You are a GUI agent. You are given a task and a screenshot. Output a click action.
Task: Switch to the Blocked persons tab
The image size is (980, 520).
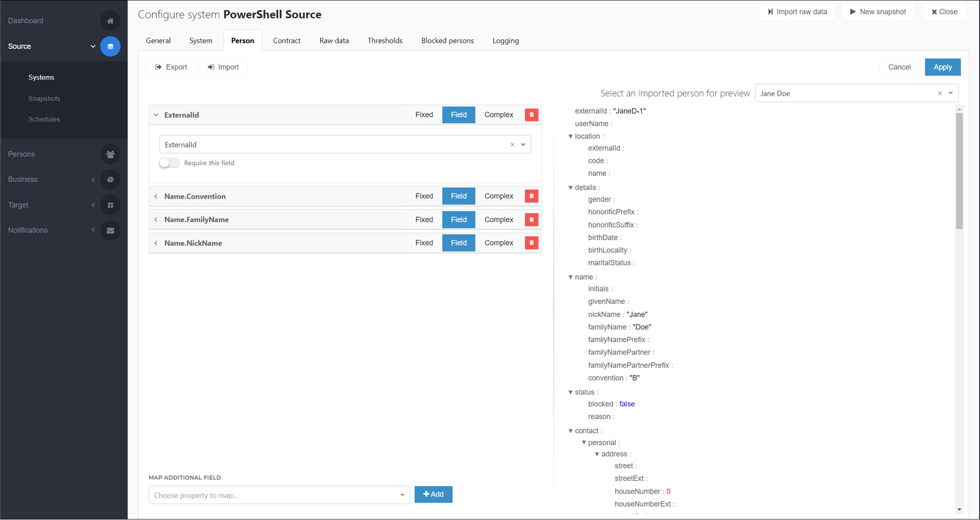pyautogui.click(x=448, y=41)
